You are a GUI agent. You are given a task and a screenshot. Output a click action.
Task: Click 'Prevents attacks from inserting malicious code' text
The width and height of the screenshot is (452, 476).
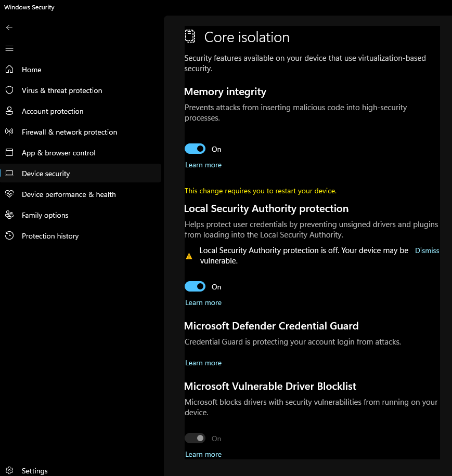tap(296, 113)
